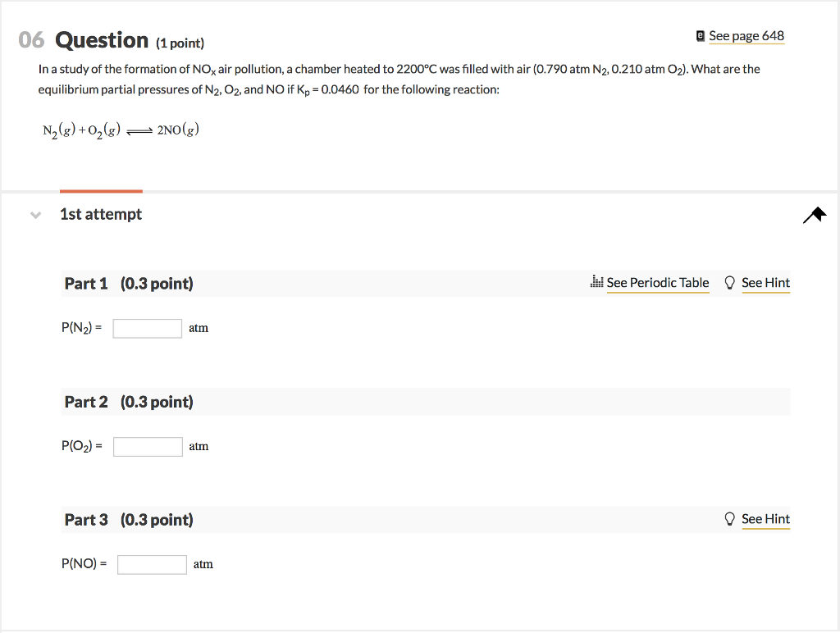
Task: Click the 06 Question heading
Action: pyautogui.click(x=111, y=40)
